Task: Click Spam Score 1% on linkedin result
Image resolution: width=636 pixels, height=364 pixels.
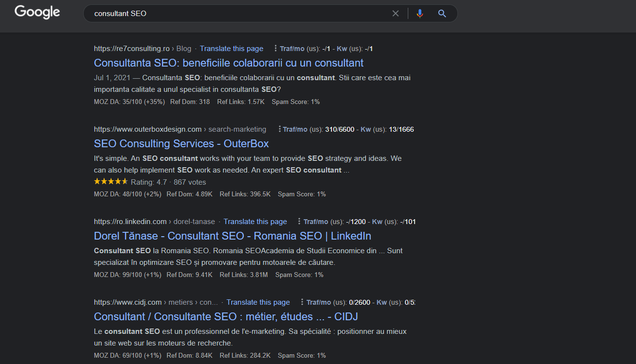Action: pos(299,275)
